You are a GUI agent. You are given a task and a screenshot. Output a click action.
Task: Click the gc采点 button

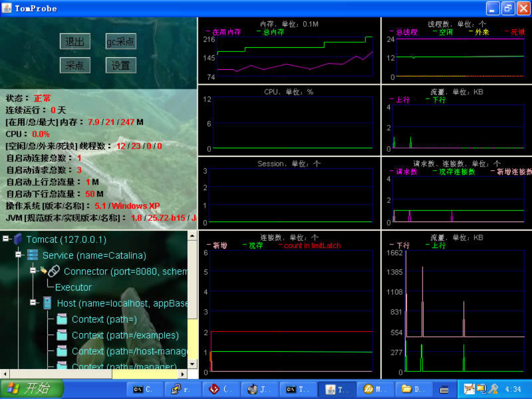(121, 42)
